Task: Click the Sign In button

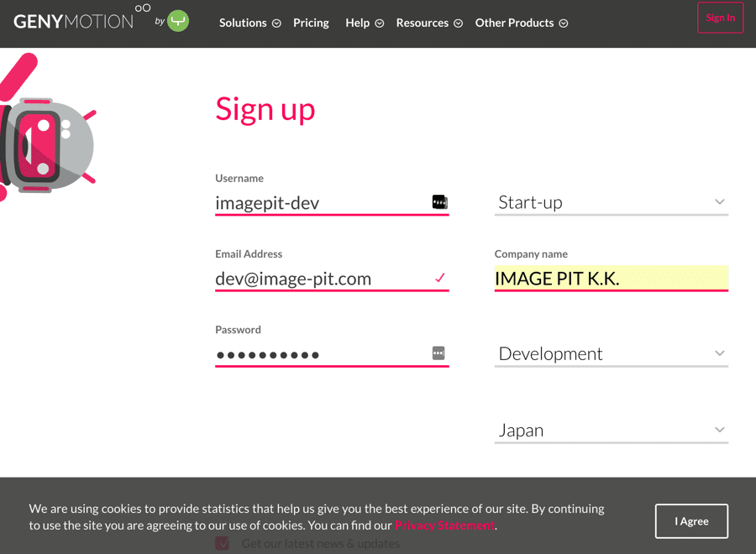Action: [721, 18]
